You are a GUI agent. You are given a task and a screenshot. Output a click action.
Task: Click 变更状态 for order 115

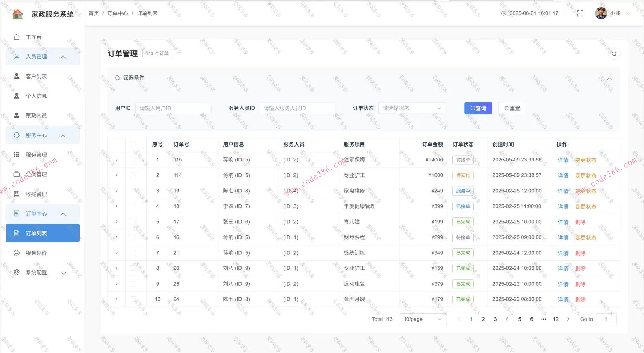click(x=586, y=160)
